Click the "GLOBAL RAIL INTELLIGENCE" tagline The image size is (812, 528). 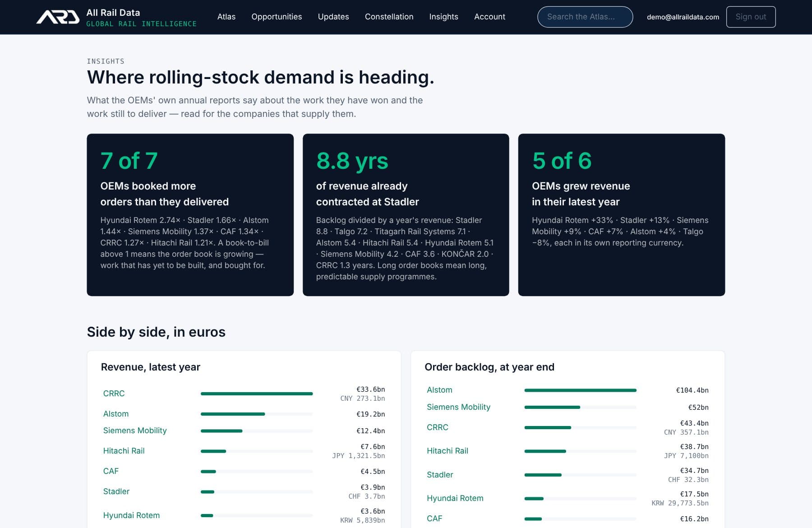point(141,24)
